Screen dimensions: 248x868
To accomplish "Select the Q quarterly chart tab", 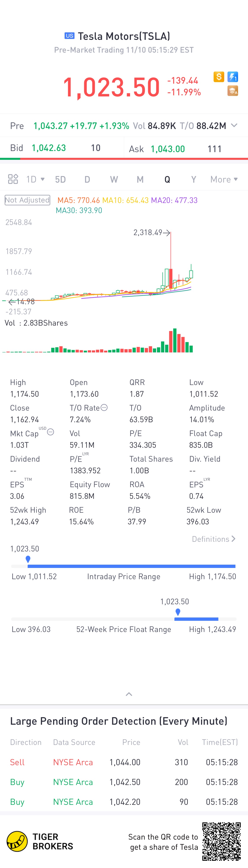I will tap(167, 179).
